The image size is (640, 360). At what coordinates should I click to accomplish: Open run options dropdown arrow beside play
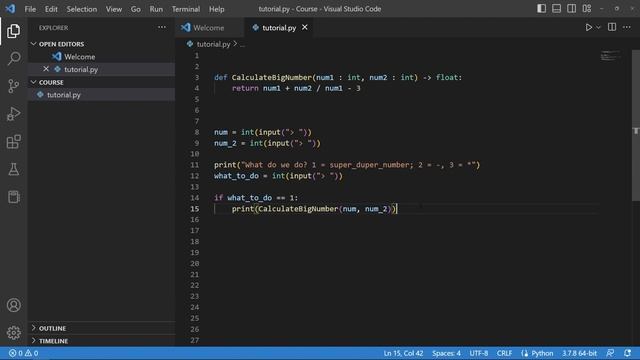tap(598, 27)
